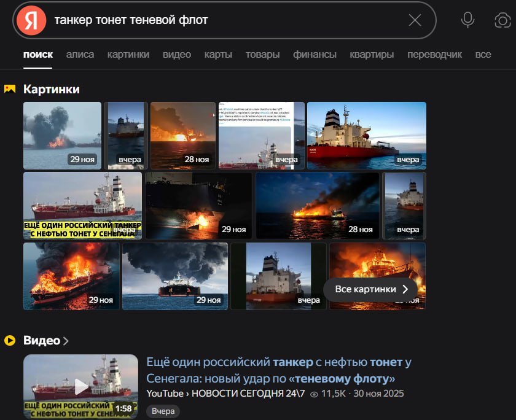Expand the Видео section chevron
Image resolution: width=516 pixels, height=420 pixels.
(x=66, y=341)
